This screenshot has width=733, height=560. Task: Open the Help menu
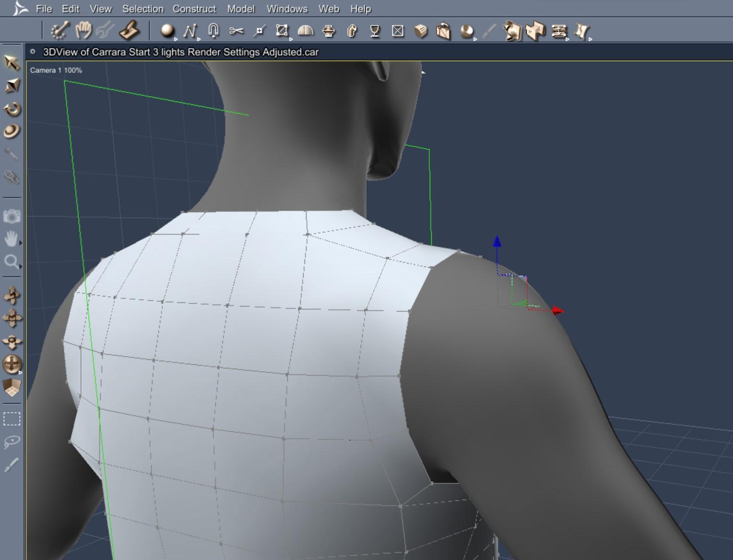[x=360, y=9]
